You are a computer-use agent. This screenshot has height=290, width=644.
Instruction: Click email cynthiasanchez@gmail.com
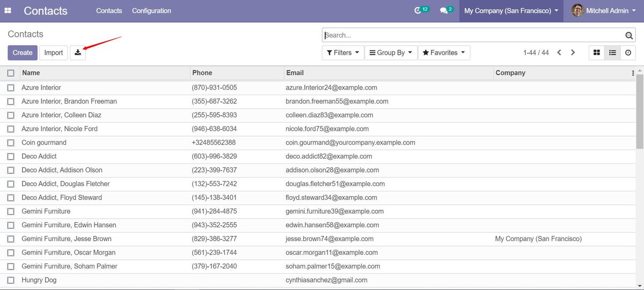pos(326,280)
